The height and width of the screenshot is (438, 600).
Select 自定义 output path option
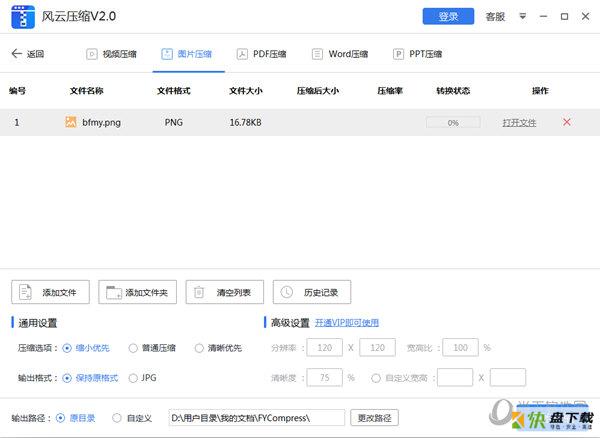pyautogui.click(x=132, y=418)
